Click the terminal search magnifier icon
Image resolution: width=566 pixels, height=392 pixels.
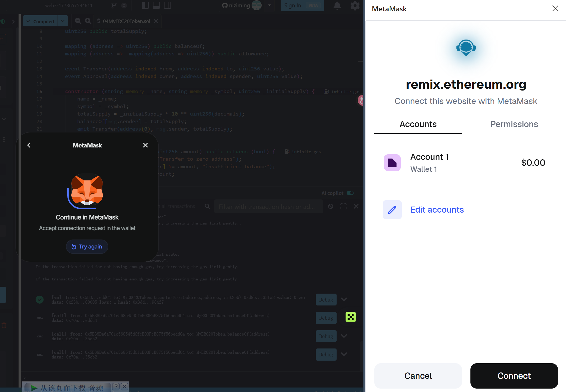tap(207, 206)
